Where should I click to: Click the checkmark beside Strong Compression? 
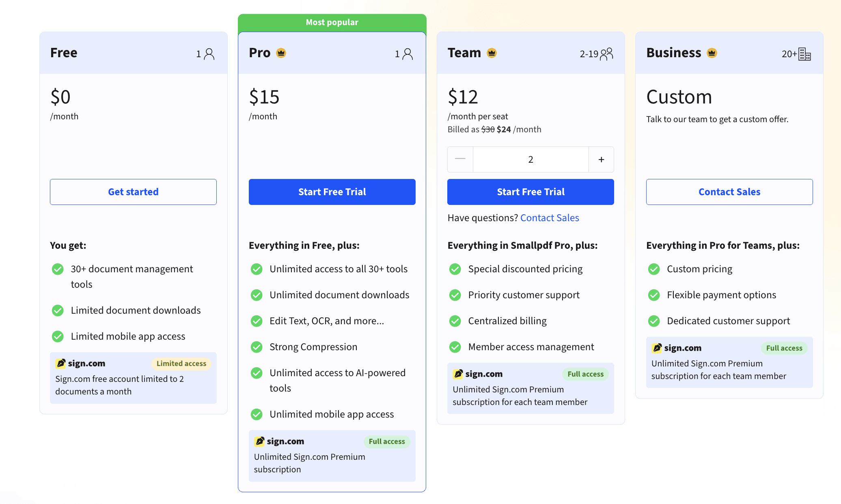pos(257,347)
